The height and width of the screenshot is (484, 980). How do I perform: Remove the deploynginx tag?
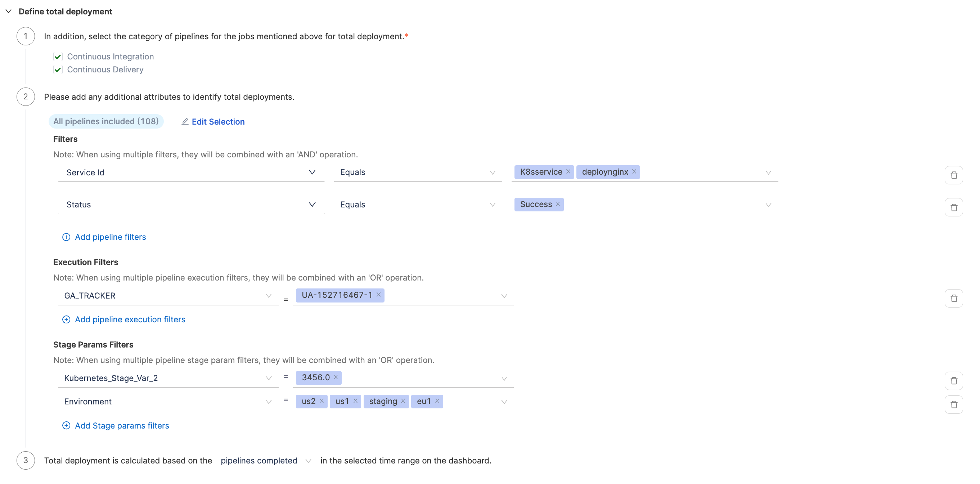[634, 172]
